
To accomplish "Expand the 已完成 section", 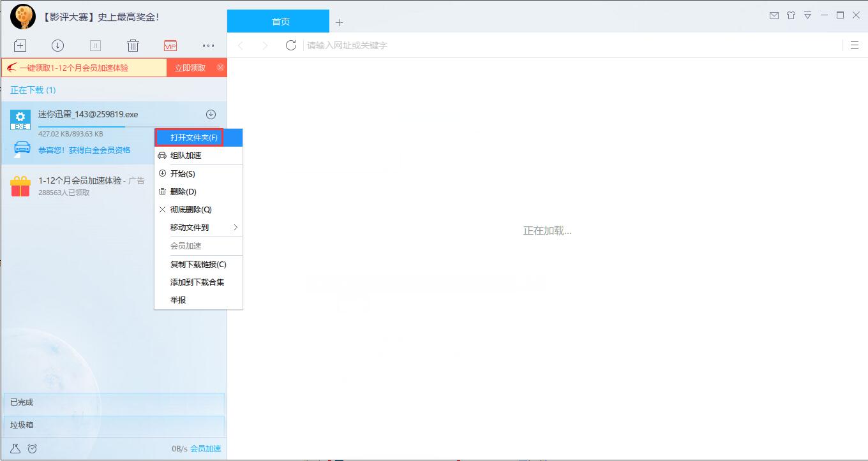I will click(x=113, y=402).
